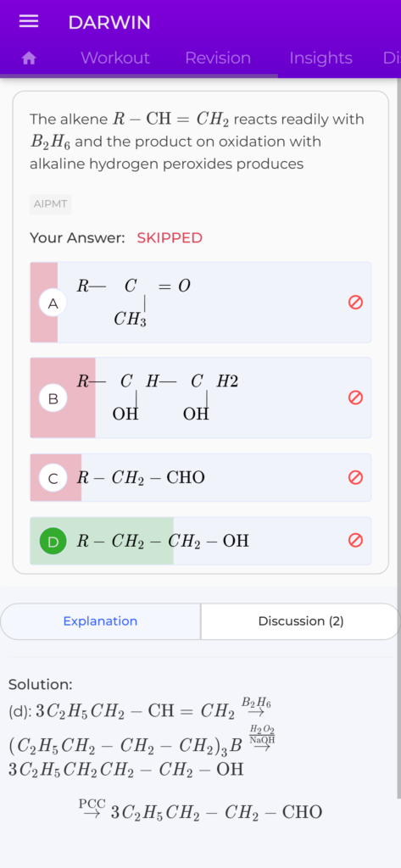
Task: Click prohibited icon on option B
Action: (355, 398)
